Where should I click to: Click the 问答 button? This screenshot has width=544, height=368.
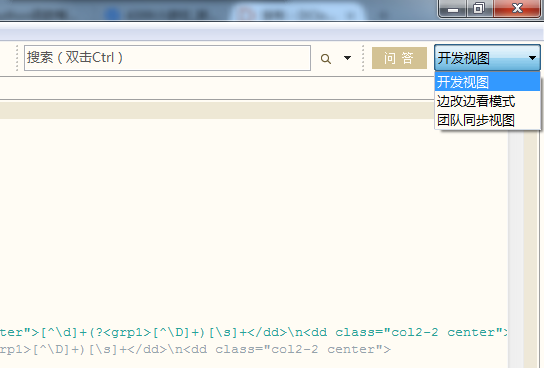(399, 58)
